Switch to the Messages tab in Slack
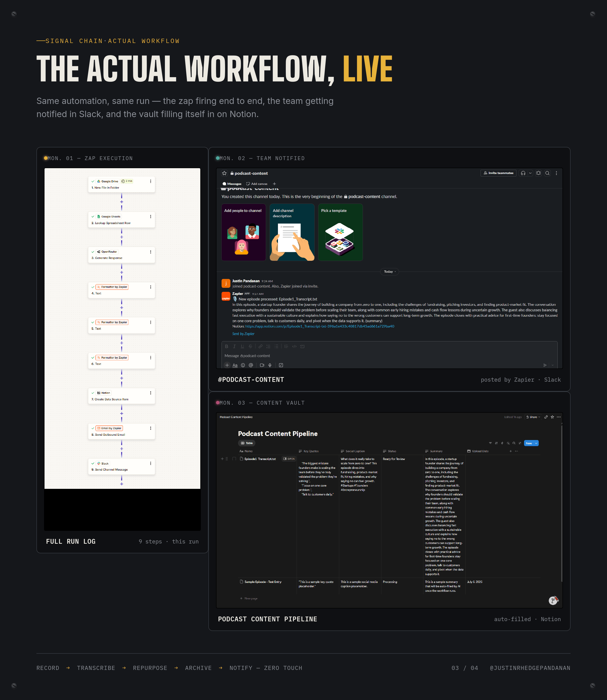The width and height of the screenshot is (607, 700). click(232, 184)
